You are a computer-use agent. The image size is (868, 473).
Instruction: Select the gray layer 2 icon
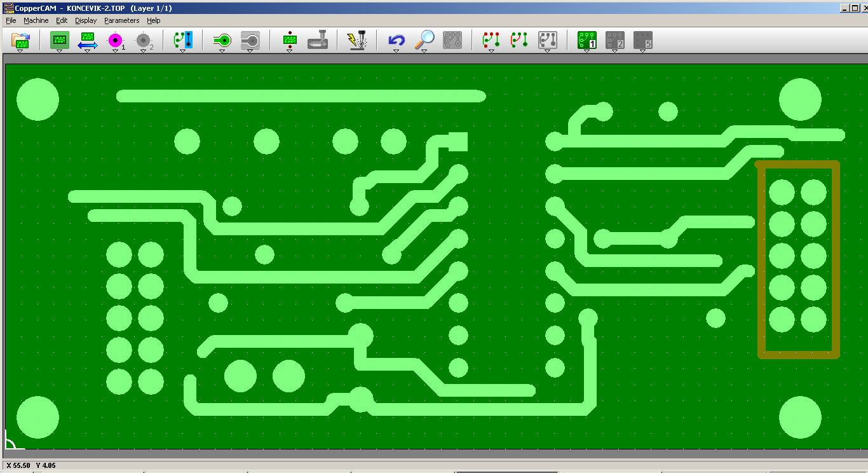(614, 41)
